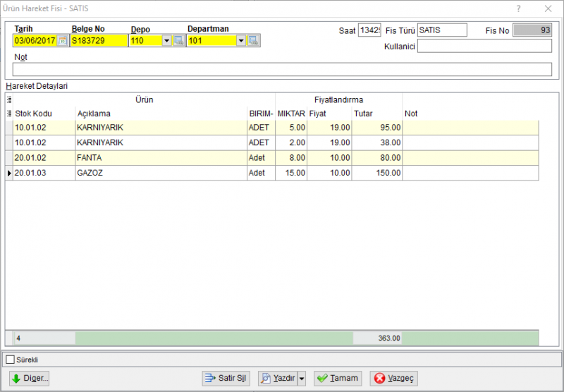Image resolution: width=564 pixels, height=392 pixels.
Task: Click the Depo lookup search icon
Action: (178, 41)
